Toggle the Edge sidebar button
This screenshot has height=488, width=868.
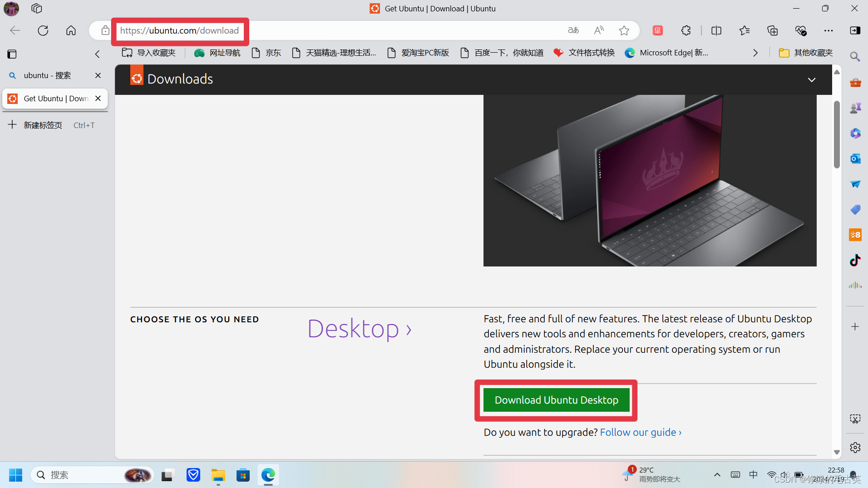tap(855, 30)
